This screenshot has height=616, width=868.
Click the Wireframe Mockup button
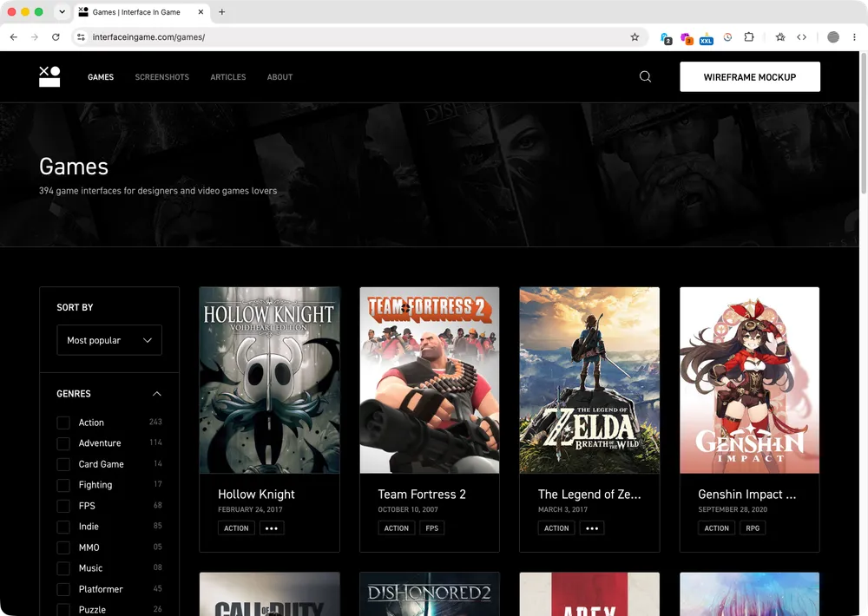tap(750, 77)
